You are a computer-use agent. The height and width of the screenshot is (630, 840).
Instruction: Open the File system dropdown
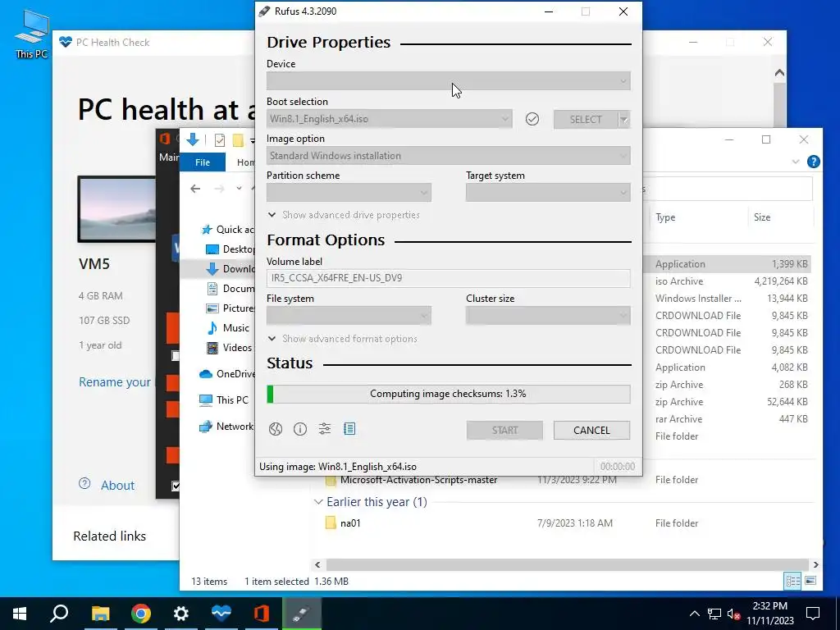pyautogui.click(x=349, y=316)
